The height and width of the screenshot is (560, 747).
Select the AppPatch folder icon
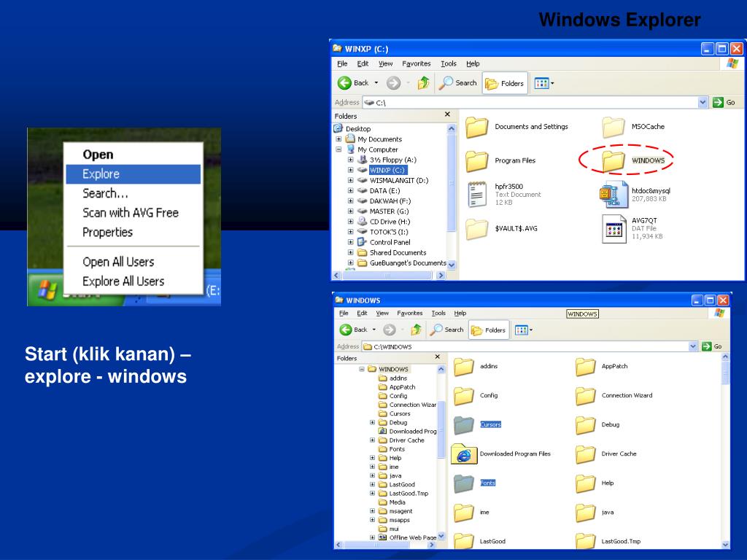pyautogui.click(x=586, y=367)
